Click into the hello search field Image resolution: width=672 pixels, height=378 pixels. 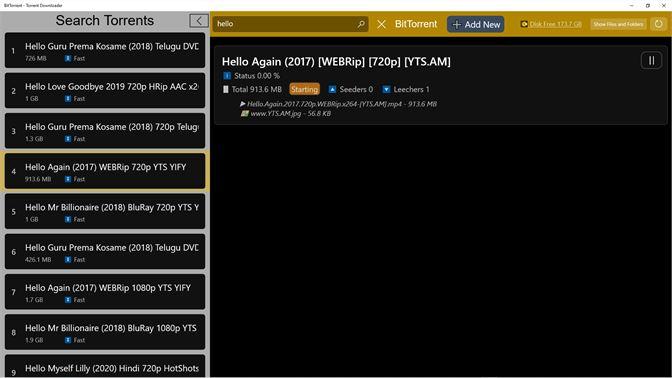point(286,24)
